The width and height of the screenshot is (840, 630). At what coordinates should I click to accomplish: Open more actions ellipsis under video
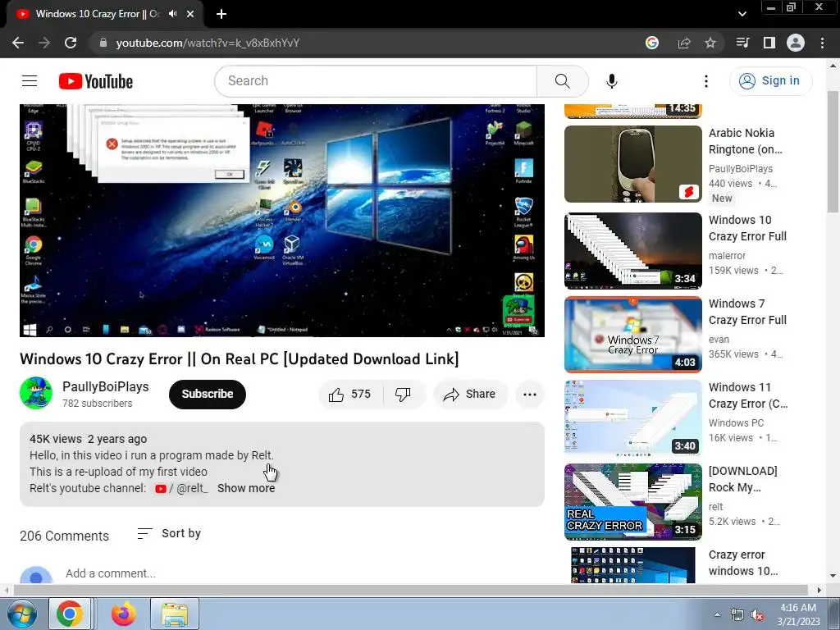529,395
